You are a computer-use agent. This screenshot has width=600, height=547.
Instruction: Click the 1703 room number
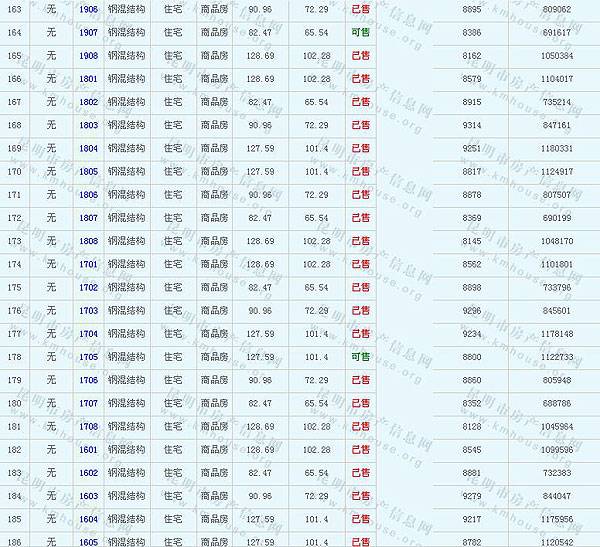tap(88, 310)
